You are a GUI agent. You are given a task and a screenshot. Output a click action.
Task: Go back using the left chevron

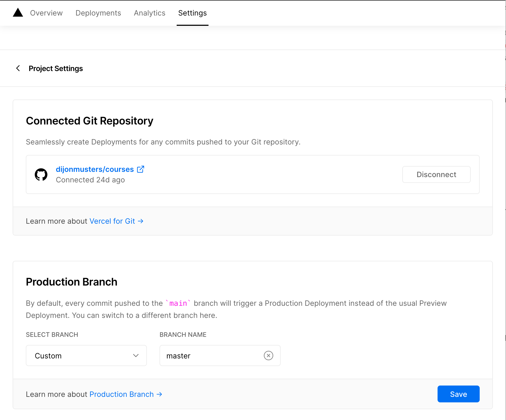click(18, 68)
